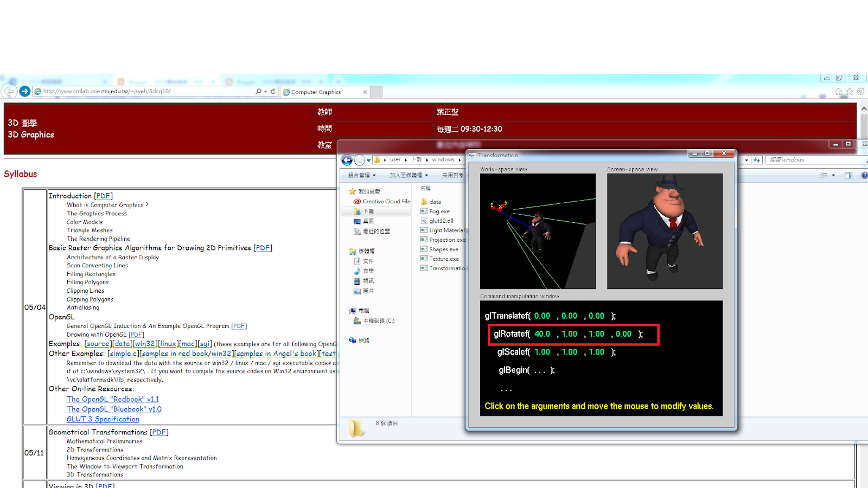Open Internet Explorer Tools gear menu
Image resolution: width=868 pixels, height=488 pixels.
(860, 92)
